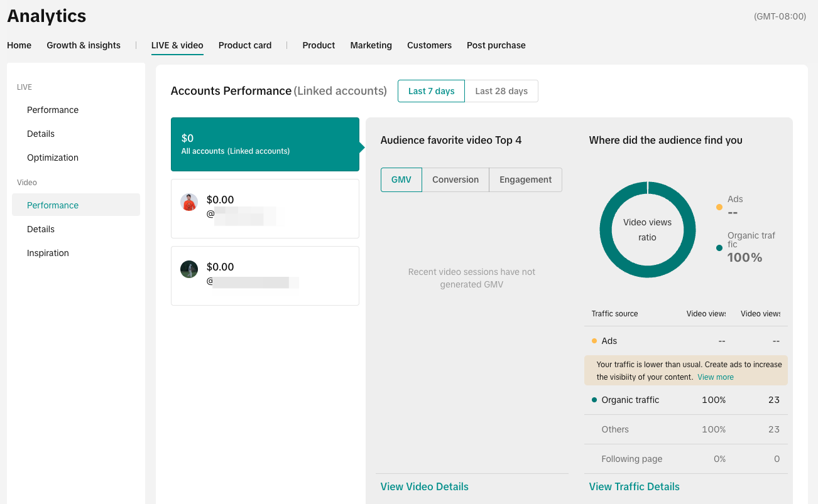Select Last 7 days range
Viewport: 818px width, 504px height.
[x=431, y=91]
